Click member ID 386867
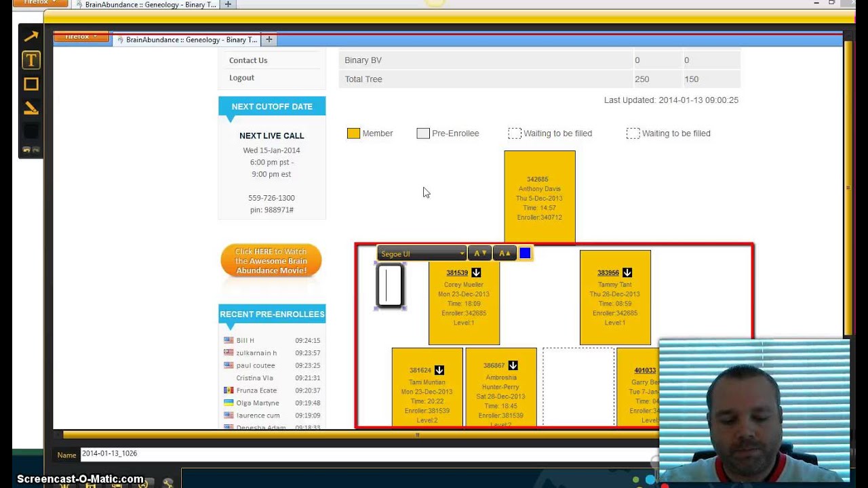The image size is (868, 488). [494, 366]
